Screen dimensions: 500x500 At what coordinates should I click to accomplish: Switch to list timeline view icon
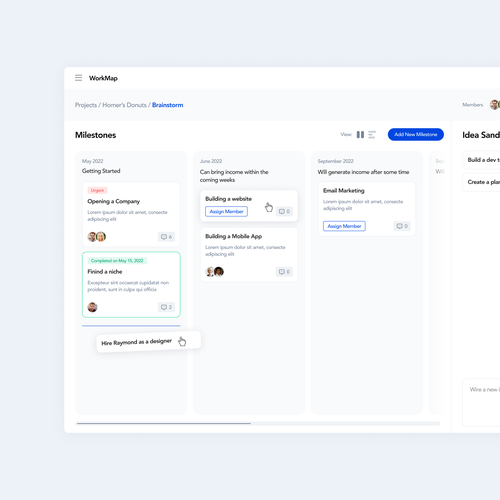point(372,135)
